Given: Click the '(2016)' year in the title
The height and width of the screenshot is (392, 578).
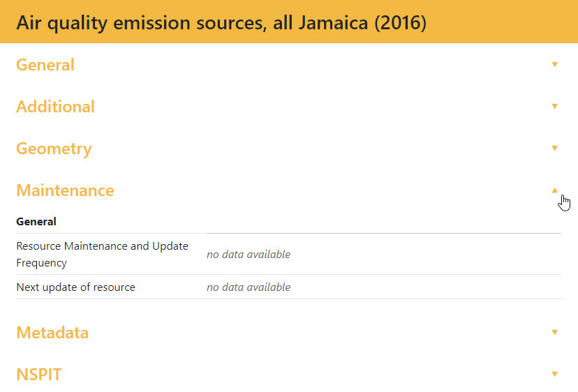Looking at the screenshot, I should pos(401,22).
